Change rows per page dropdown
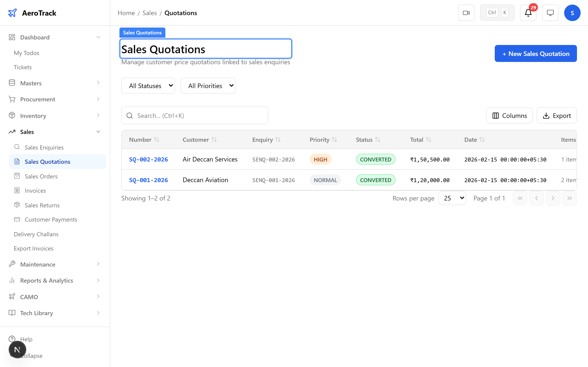The image size is (588, 367). (452, 198)
